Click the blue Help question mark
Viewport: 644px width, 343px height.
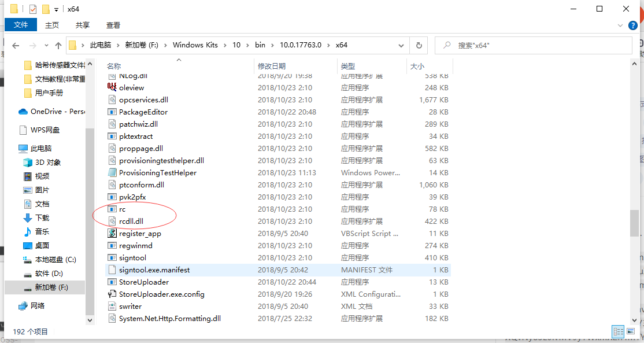point(633,25)
